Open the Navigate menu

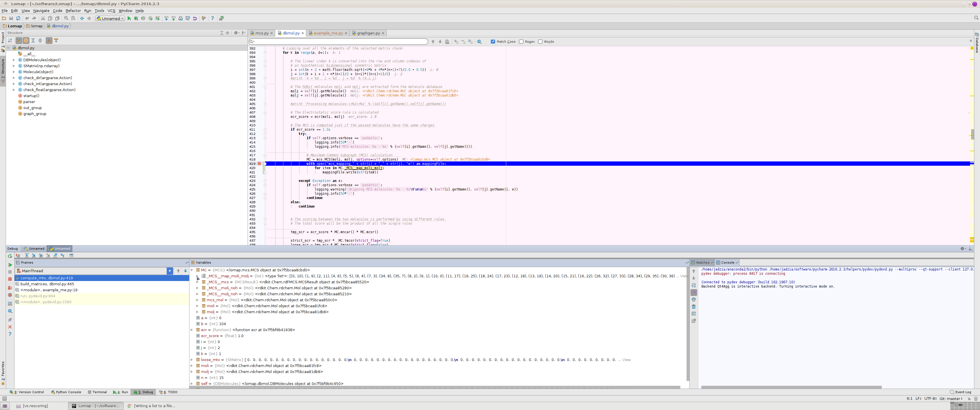tap(41, 11)
